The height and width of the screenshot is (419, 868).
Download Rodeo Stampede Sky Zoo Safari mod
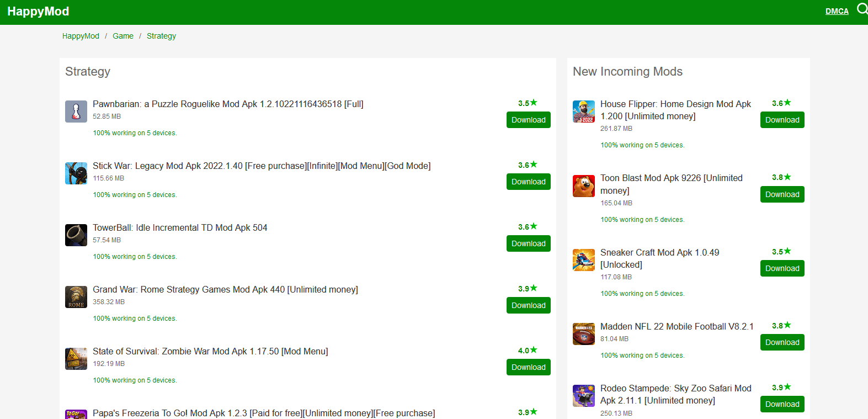point(782,404)
